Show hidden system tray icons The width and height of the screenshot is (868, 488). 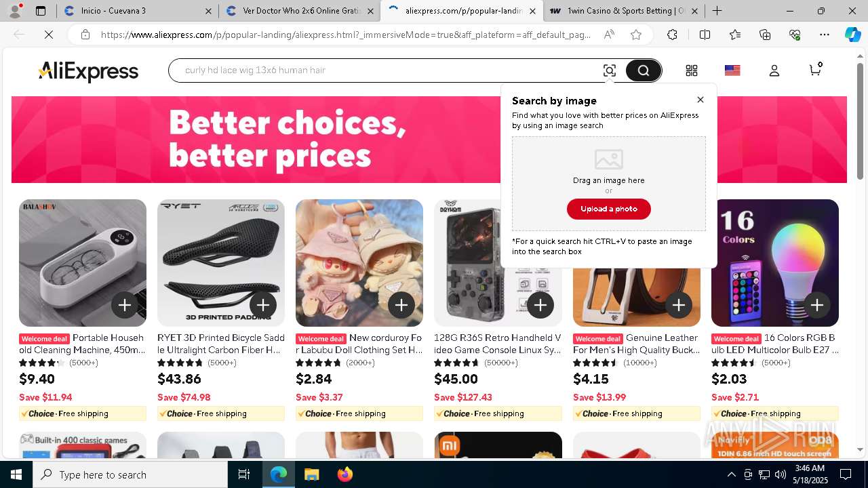pyautogui.click(x=731, y=474)
